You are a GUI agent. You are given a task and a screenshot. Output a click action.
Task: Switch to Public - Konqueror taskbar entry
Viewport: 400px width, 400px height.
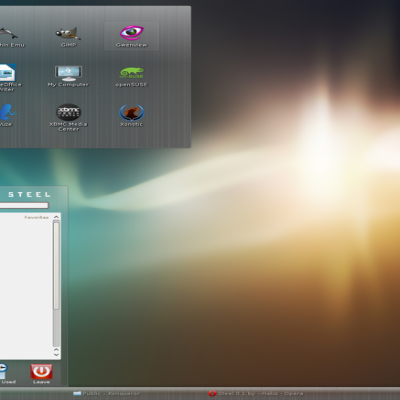pos(106,394)
